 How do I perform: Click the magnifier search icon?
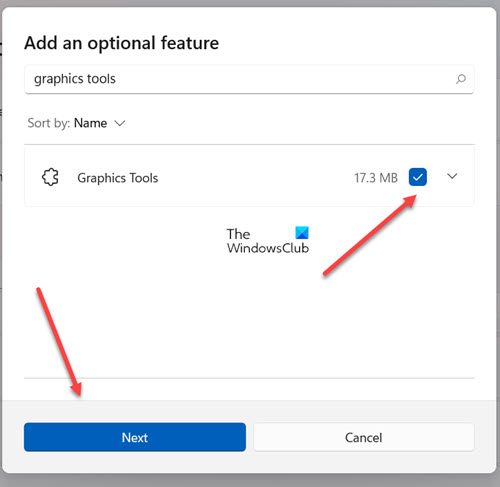click(461, 79)
